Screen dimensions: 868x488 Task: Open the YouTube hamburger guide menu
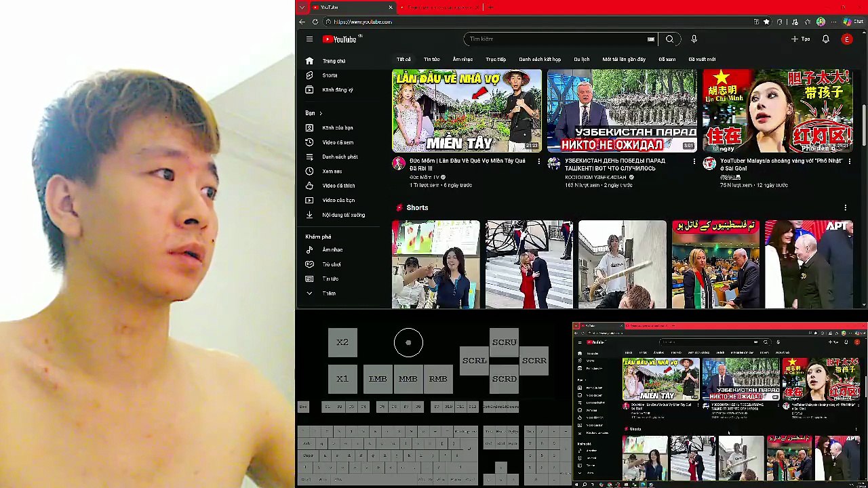pos(309,39)
